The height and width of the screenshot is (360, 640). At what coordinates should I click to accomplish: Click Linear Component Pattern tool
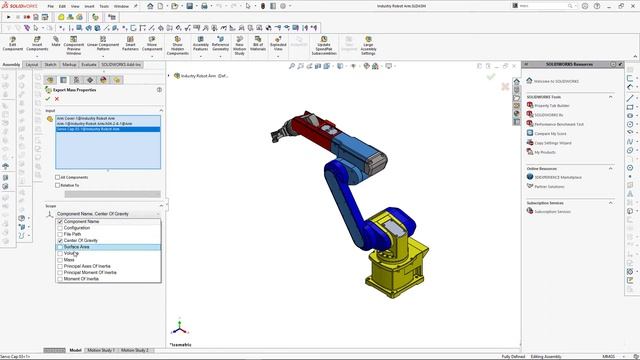(x=103, y=44)
